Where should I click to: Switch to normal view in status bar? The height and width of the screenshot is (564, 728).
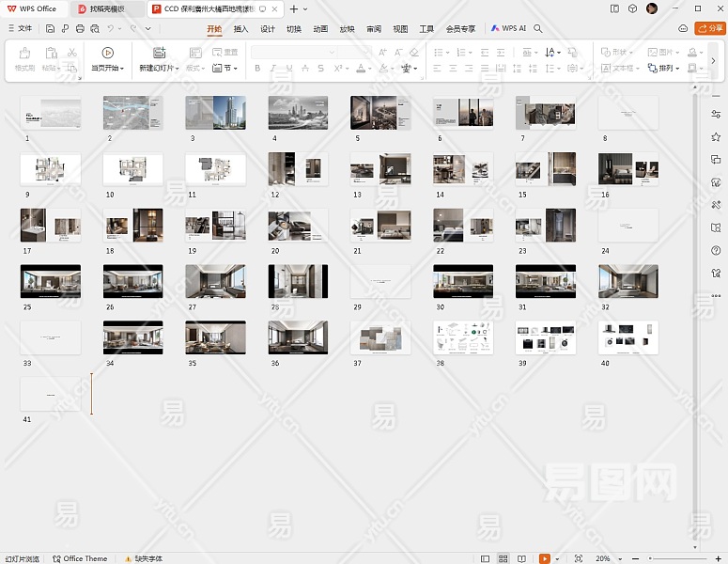coord(486,558)
